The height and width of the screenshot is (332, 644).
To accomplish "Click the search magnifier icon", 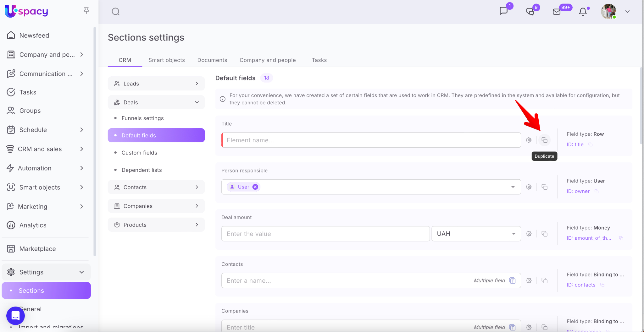I will pos(116,12).
